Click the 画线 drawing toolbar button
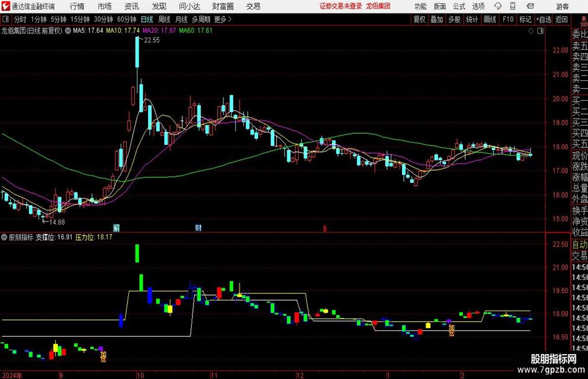 pos(490,19)
